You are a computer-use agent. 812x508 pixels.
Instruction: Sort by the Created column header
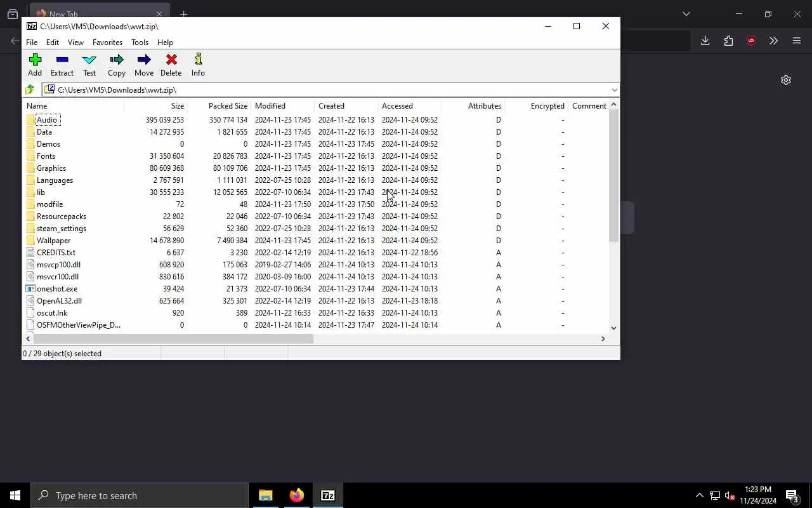pos(346,106)
